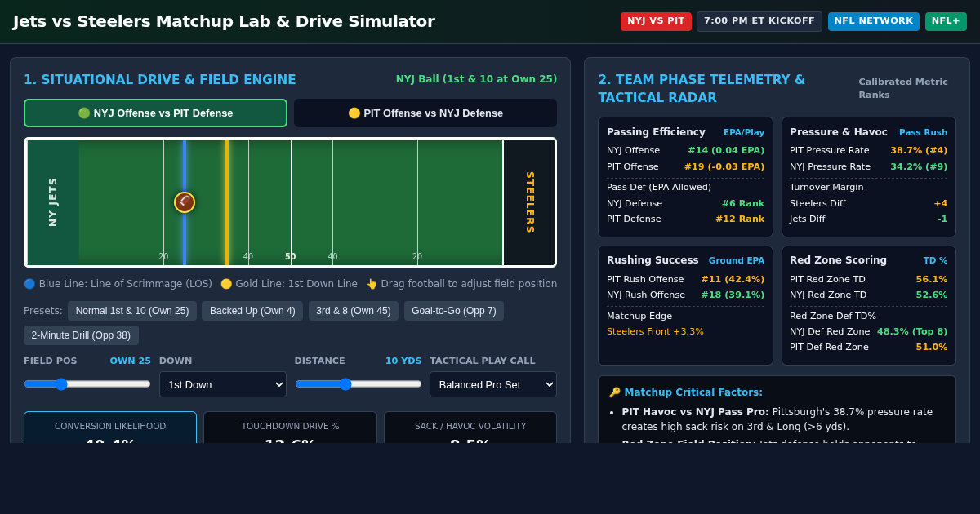Viewport: 980px width, 514px height.
Task: Click '10 YDS' distance value
Action: click(403, 361)
